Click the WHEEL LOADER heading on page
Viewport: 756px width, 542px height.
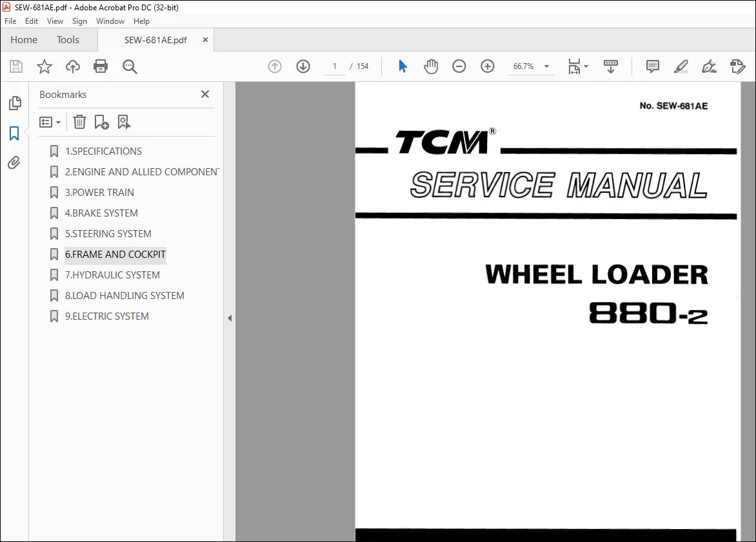point(597,274)
